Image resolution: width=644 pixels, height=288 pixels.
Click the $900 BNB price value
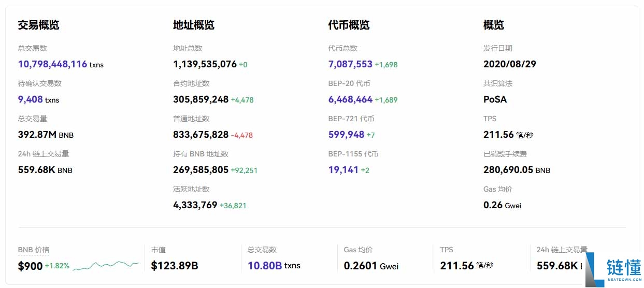tap(30, 266)
